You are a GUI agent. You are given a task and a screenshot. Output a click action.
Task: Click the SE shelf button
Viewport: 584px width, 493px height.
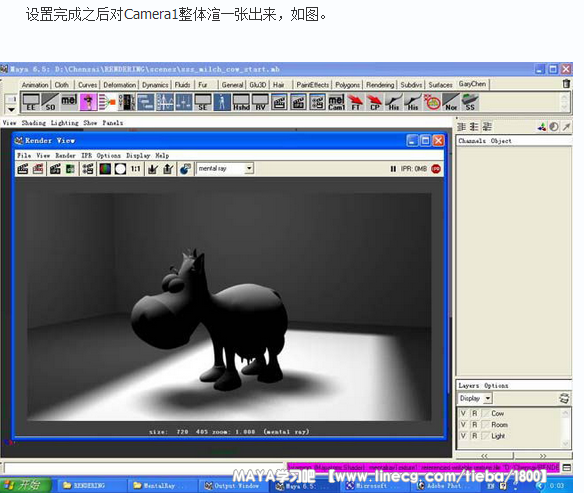coord(203,102)
